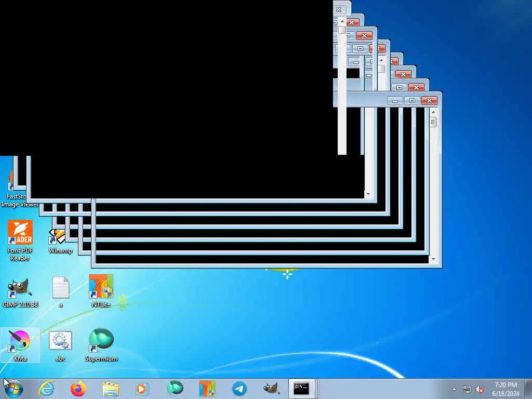
Task: Switch to the Command Prompt taskbar button
Action: point(302,389)
